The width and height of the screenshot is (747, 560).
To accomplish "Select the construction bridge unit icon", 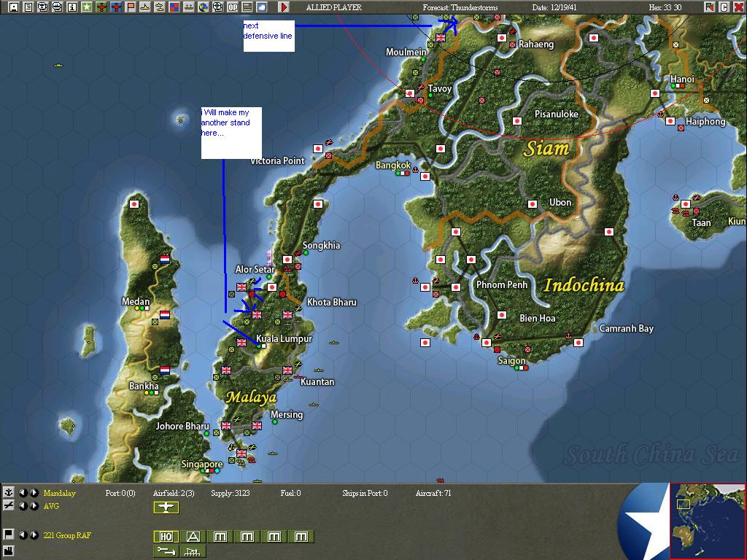I will (x=193, y=551).
